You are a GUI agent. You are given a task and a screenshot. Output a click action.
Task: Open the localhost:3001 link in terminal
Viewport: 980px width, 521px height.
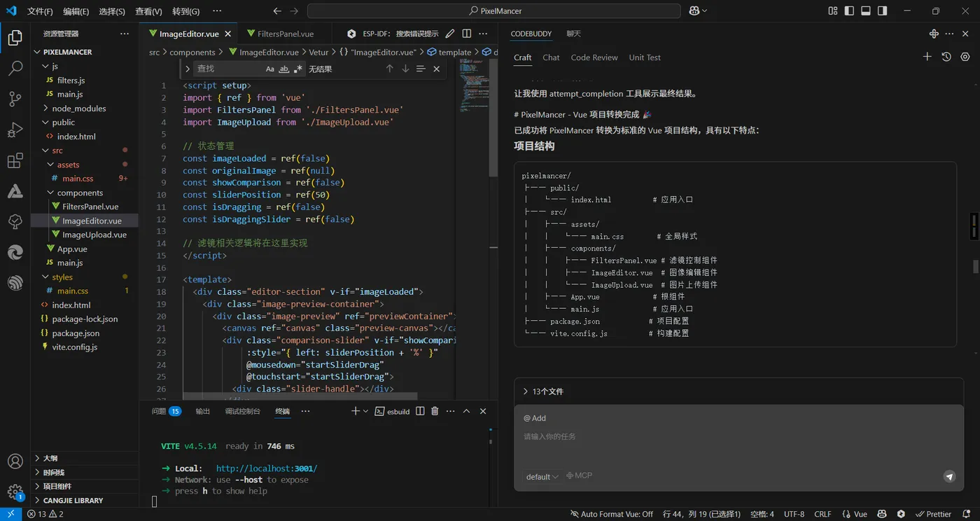pyautogui.click(x=267, y=468)
